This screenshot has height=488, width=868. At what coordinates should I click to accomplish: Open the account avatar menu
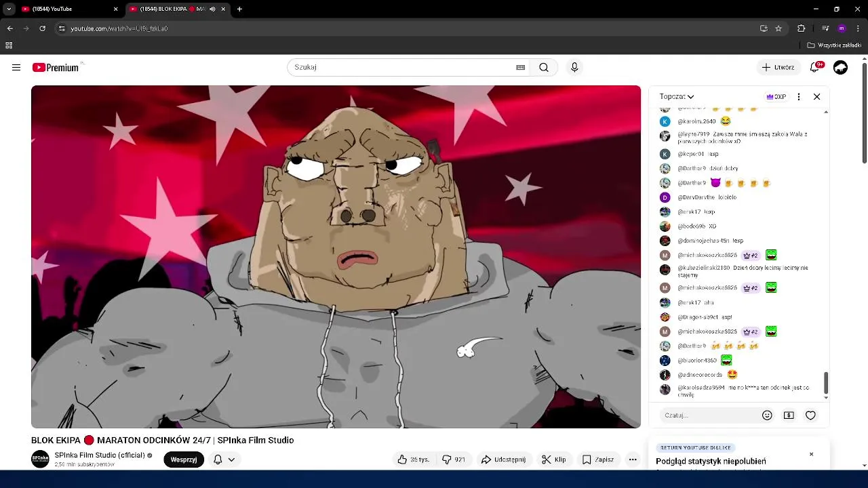[840, 67]
